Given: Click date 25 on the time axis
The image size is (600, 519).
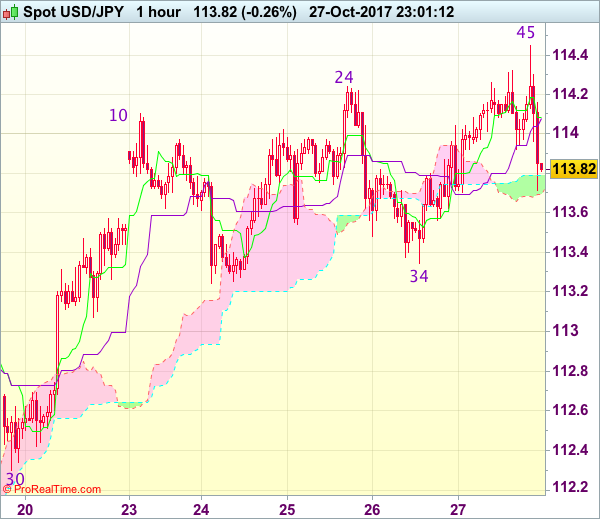Looking at the screenshot, I should click(x=287, y=510).
